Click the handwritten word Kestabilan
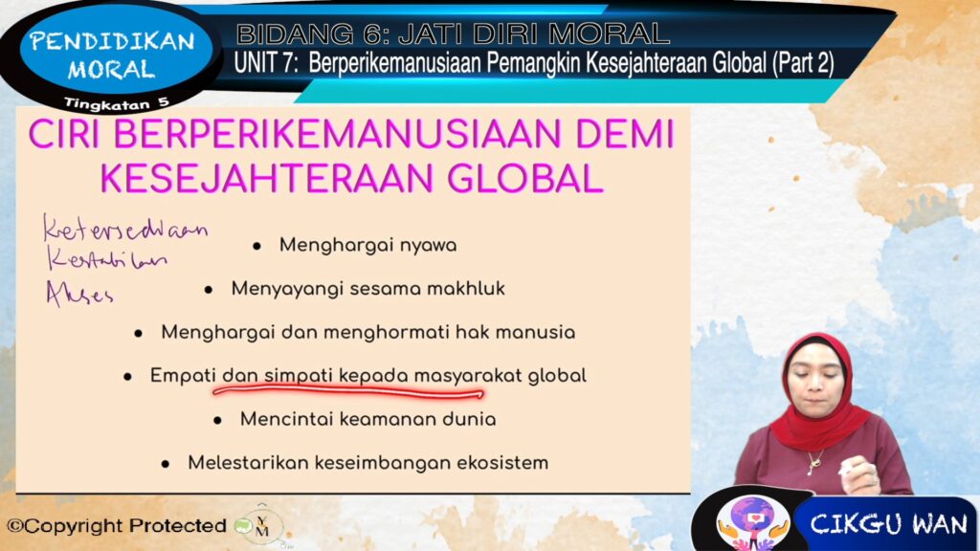Image resolution: width=980 pixels, height=551 pixels. coord(105,261)
